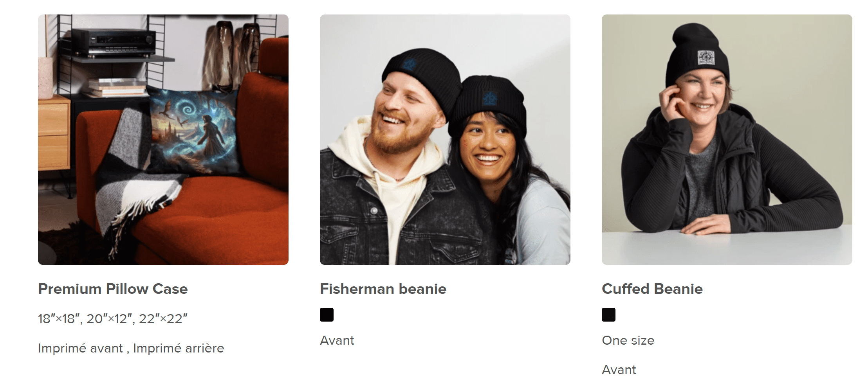This screenshot has height=392, width=868.
Task: Click the Avant label under Fisherman beanie
Action: [337, 340]
